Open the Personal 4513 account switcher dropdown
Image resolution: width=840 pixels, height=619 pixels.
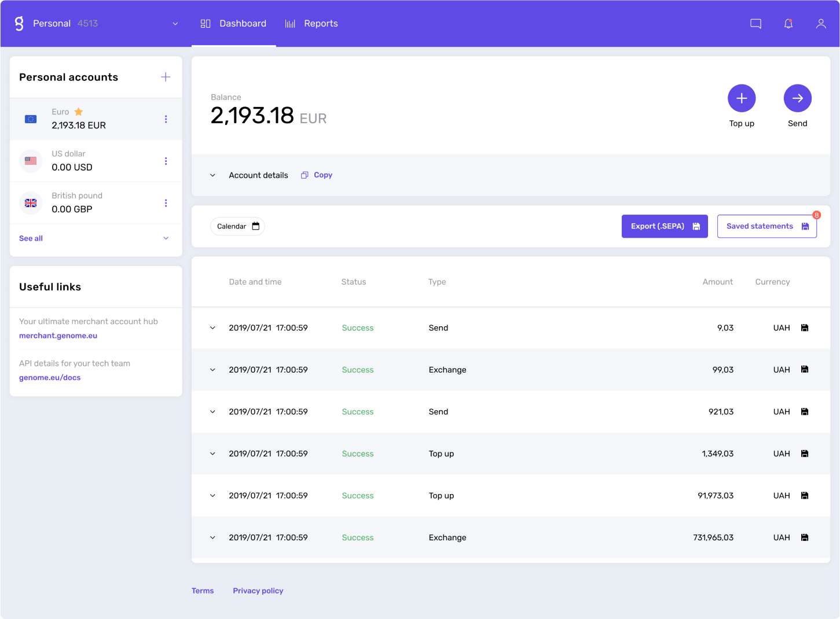click(175, 24)
